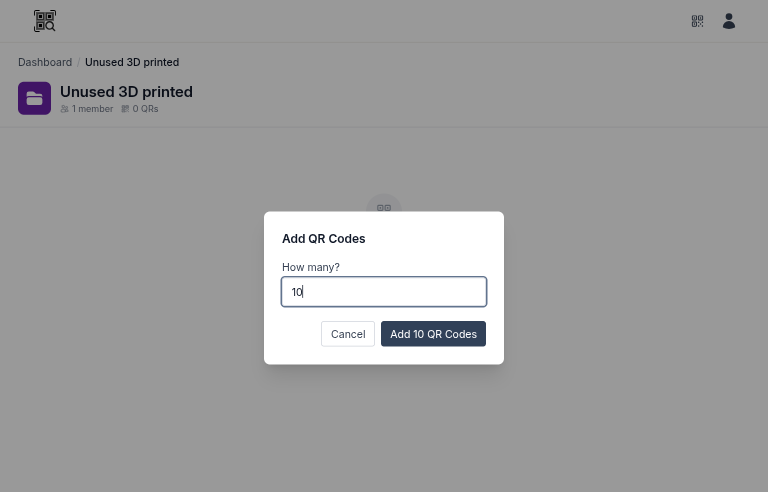Click the members icon beside 1 member
The width and height of the screenshot is (768, 492).
(65, 109)
